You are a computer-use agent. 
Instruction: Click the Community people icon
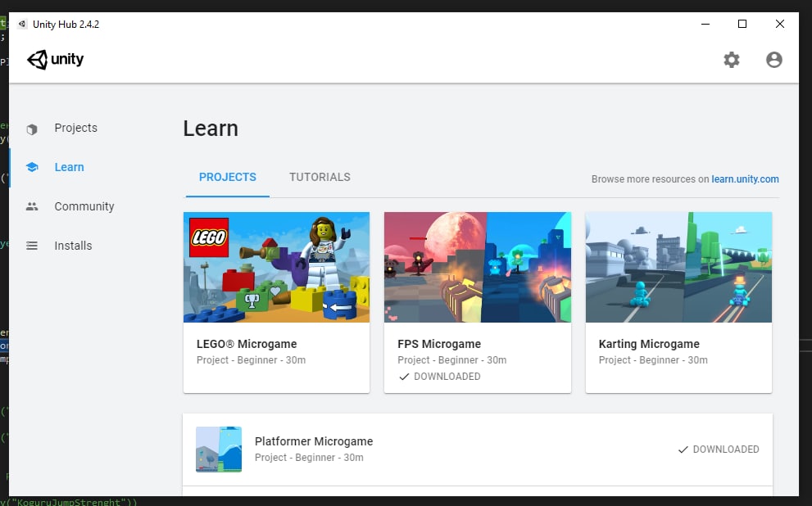pyautogui.click(x=32, y=206)
